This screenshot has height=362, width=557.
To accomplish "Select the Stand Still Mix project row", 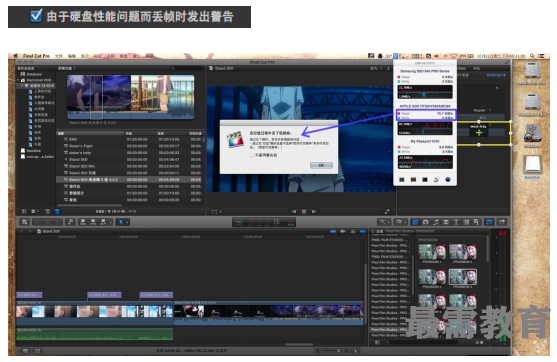I will coord(130,166).
